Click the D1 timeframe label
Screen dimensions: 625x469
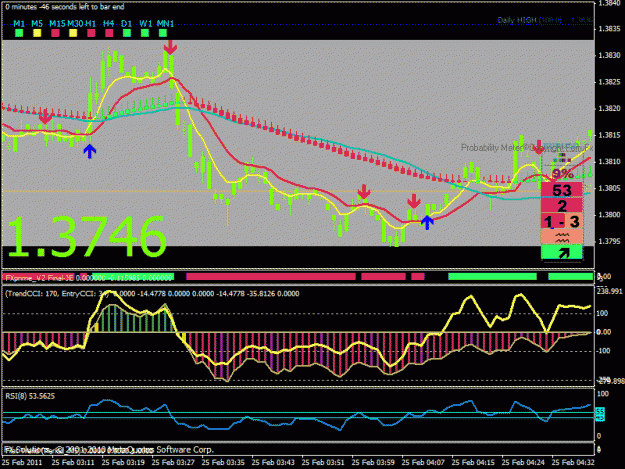point(126,24)
